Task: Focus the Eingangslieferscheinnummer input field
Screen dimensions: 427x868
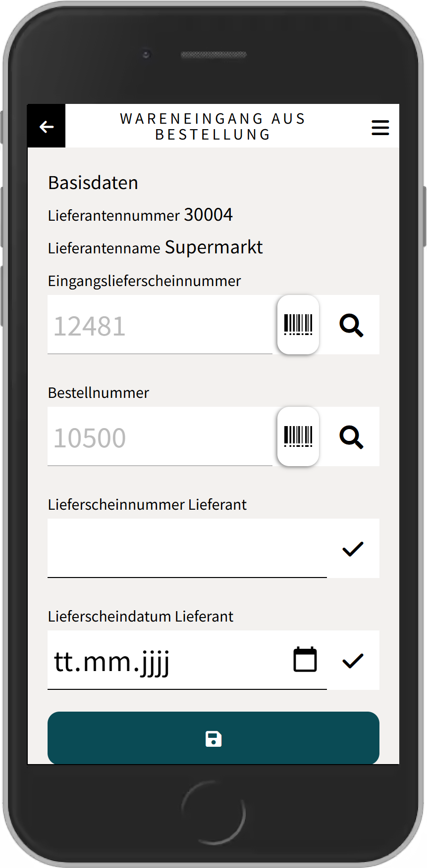Action: pos(160,326)
